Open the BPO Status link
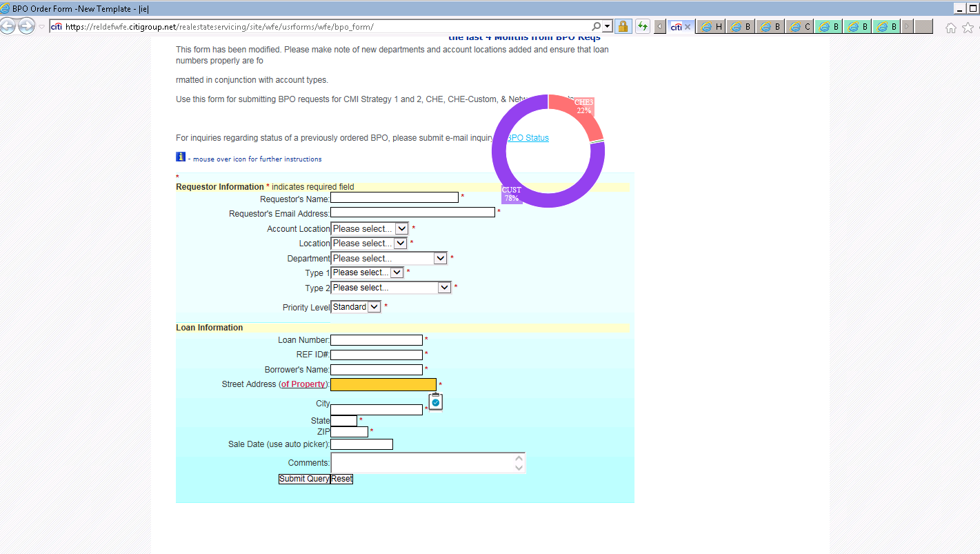The image size is (980, 554). click(528, 138)
